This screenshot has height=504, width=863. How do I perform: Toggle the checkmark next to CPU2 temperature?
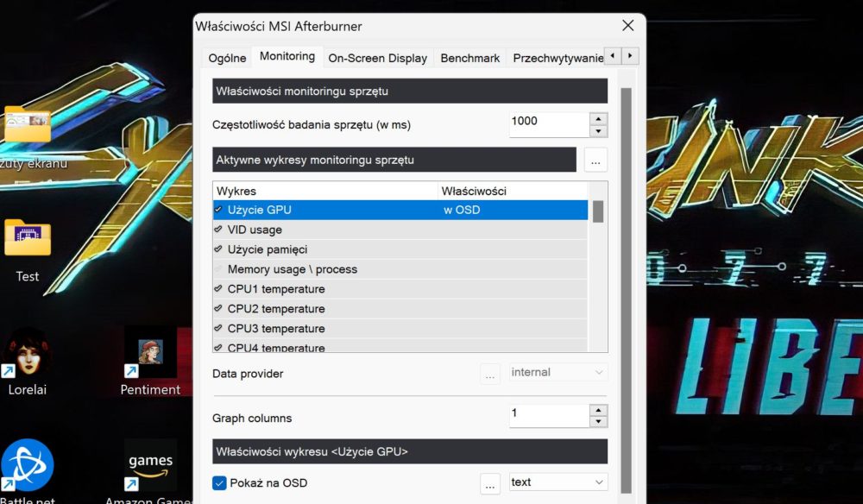(x=218, y=309)
